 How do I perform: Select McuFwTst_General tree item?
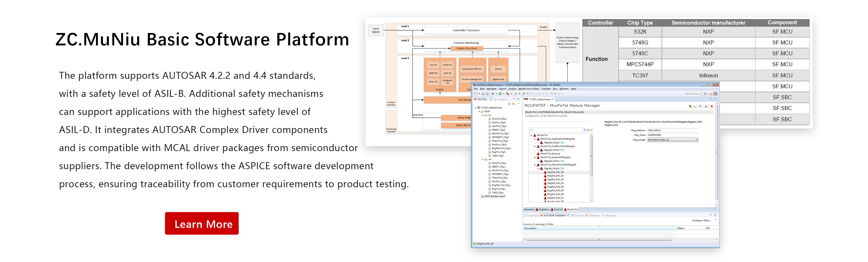coord(550,154)
